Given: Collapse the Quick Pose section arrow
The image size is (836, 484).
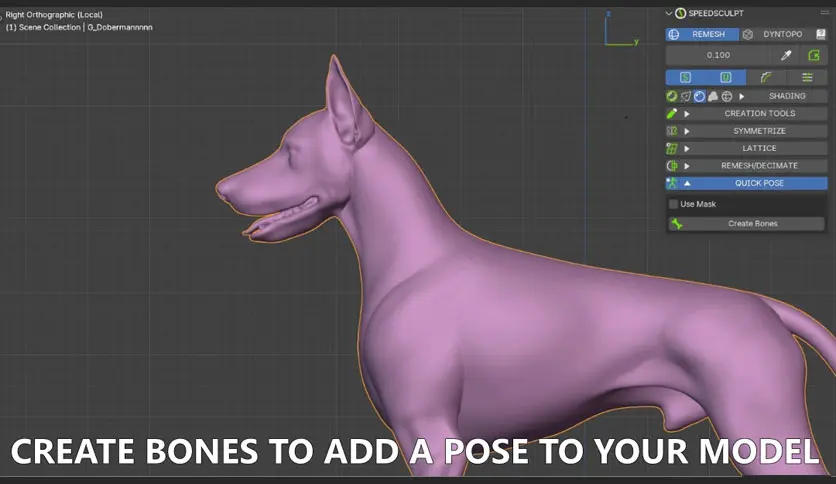Looking at the screenshot, I should pos(687,183).
